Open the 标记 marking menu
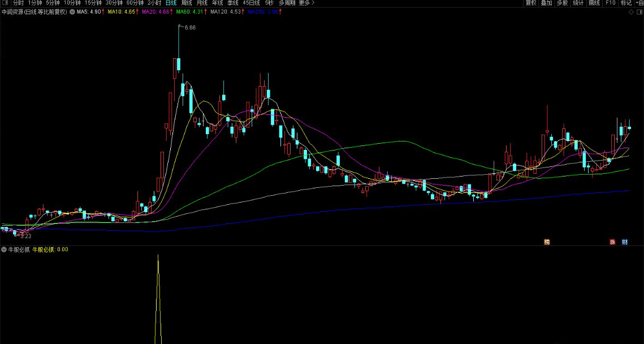The width and height of the screenshot is (644, 344). click(x=626, y=3)
